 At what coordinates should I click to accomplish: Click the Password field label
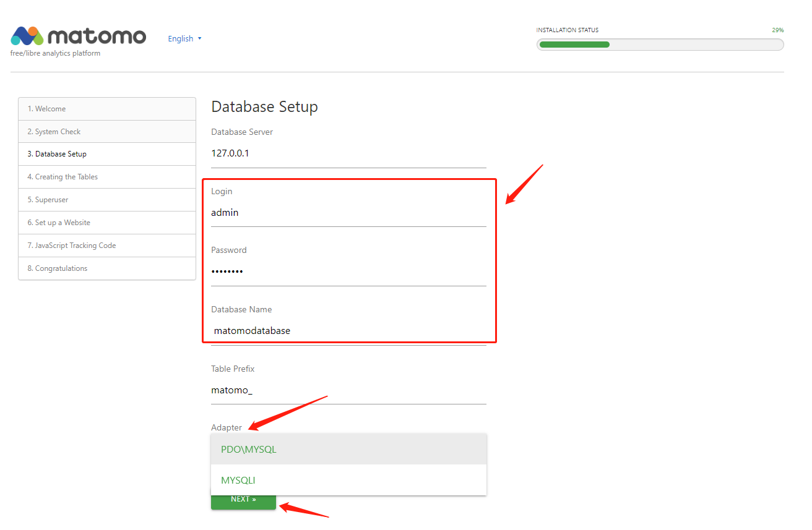[229, 250]
